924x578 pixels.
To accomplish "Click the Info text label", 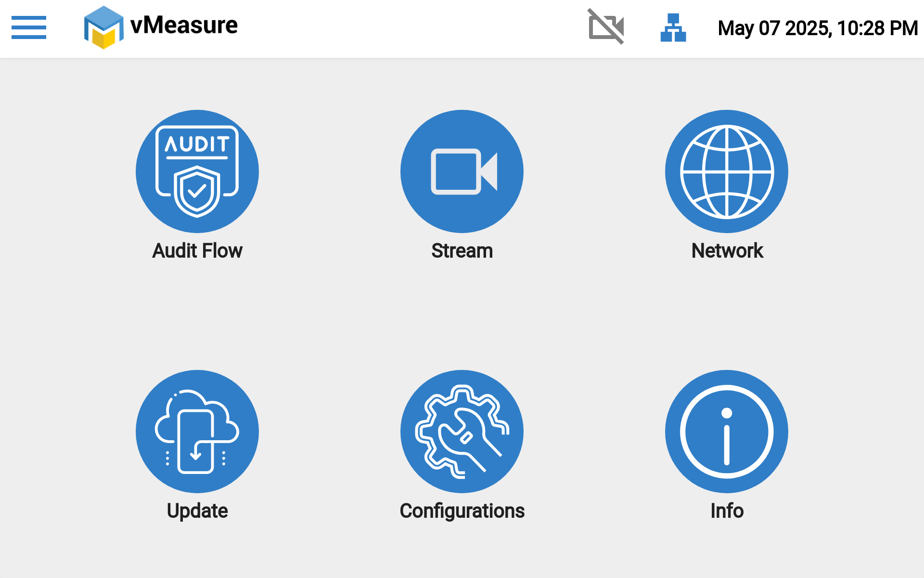I will tap(727, 511).
